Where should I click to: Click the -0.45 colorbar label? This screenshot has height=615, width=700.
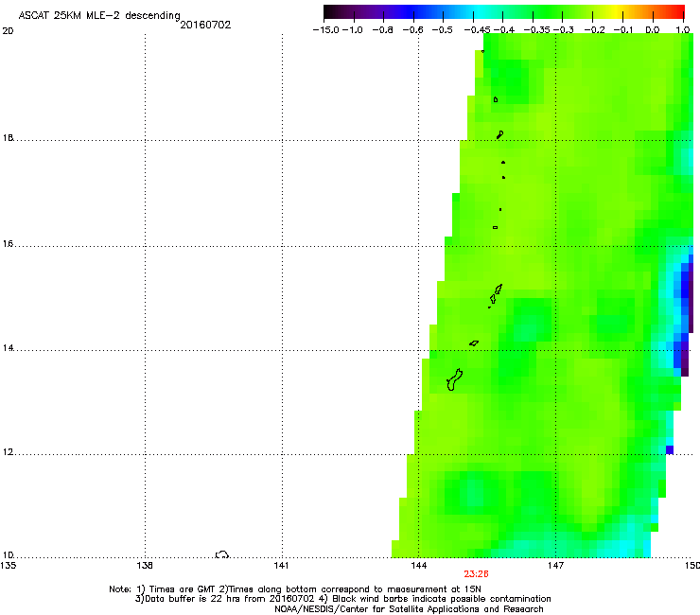477,30
